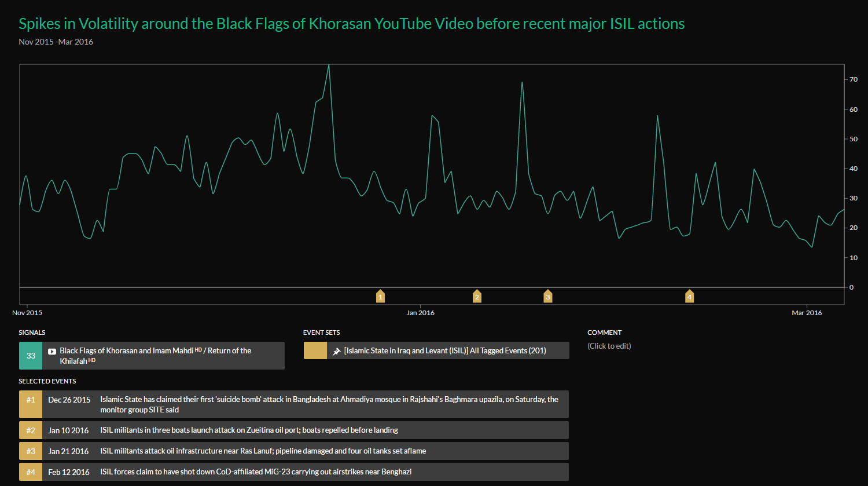The image size is (868, 486).
Task: Open the Black Flags of Khorasan signal link
Action: [126, 350]
